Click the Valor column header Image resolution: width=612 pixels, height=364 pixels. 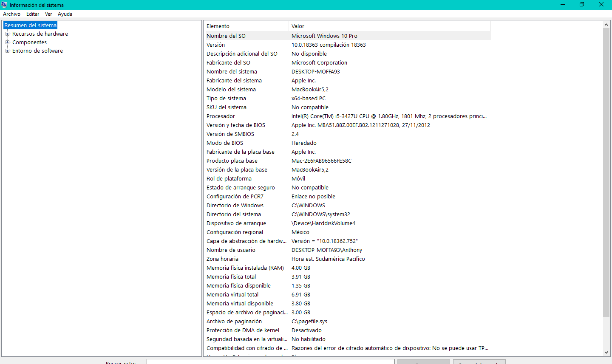(x=390, y=26)
